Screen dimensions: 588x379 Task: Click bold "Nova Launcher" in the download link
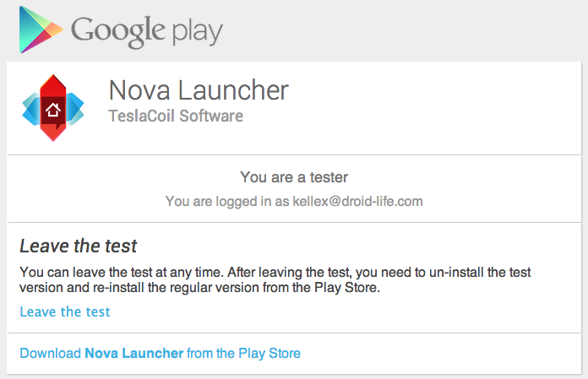(x=133, y=353)
